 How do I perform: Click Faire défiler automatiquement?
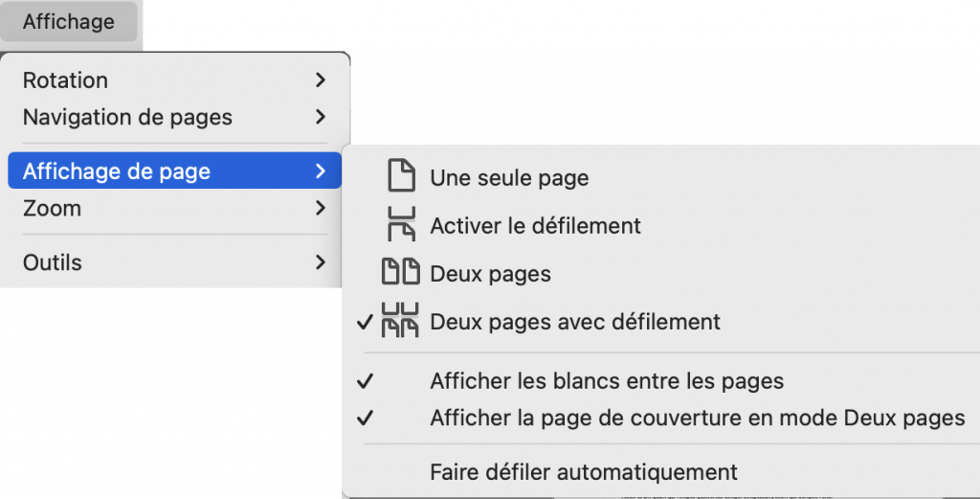point(584,472)
